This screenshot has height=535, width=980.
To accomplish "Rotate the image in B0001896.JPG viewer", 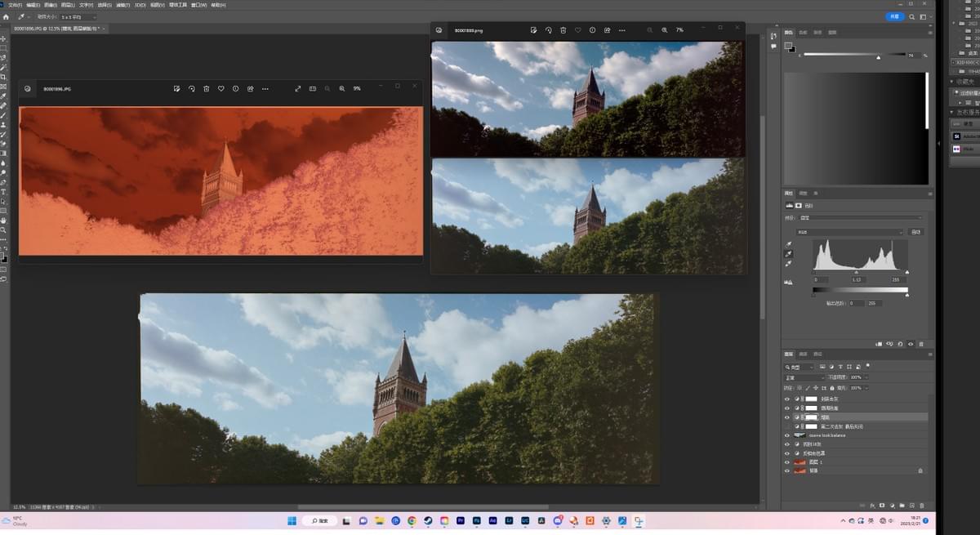I will [192, 88].
